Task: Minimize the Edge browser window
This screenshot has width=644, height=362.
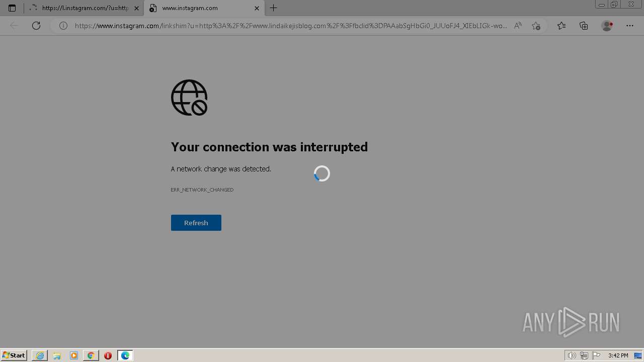Action: pos(602,5)
